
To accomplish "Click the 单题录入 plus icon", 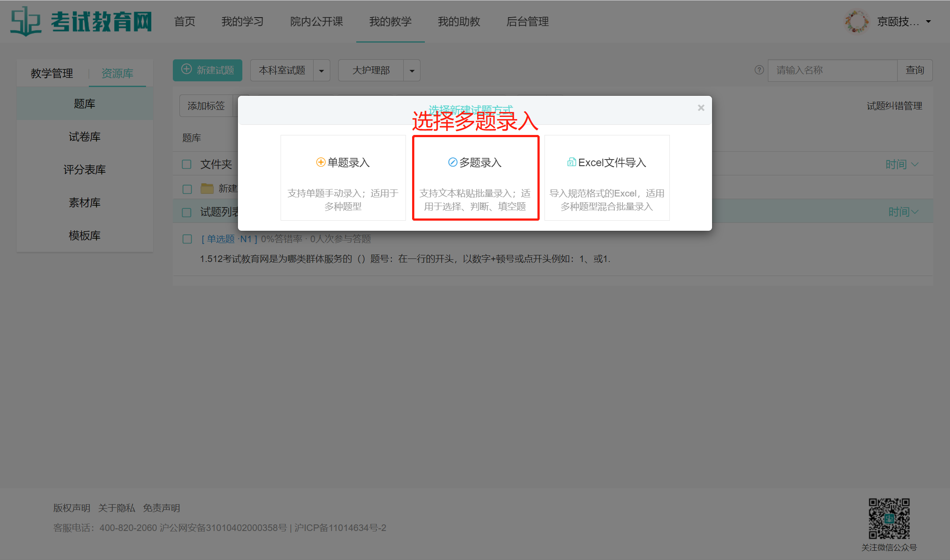I will pos(321,163).
